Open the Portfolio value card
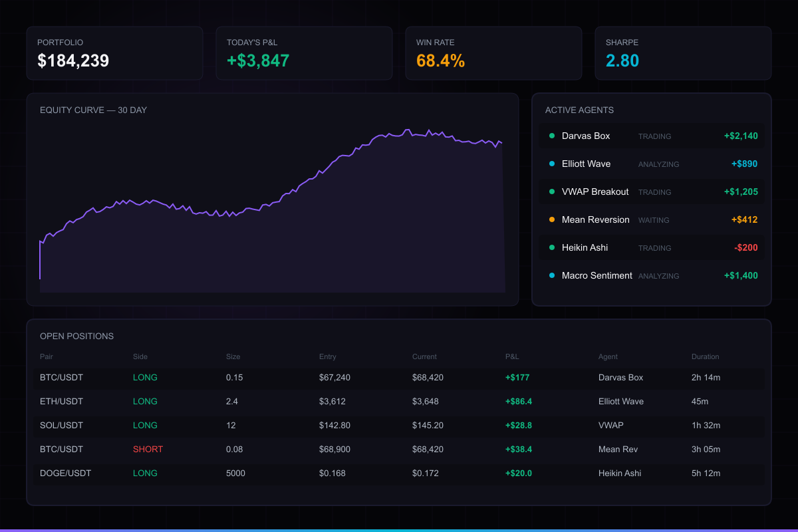Image resolution: width=798 pixels, height=532 pixels. [x=114, y=53]
